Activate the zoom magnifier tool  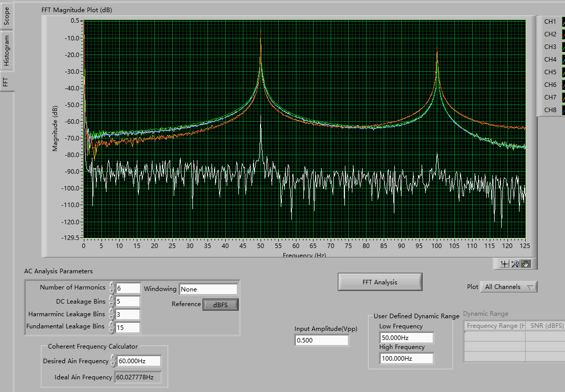pyautogui.click(x=515, y=264)
